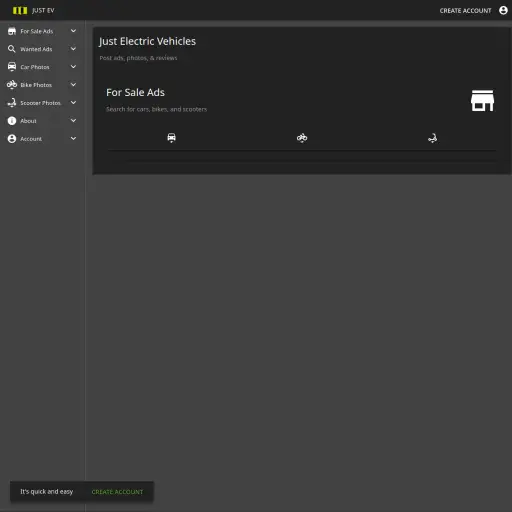Click the For Sale Ads storefront sidebar icon
The image size is (512, 512).
(12, 31)
